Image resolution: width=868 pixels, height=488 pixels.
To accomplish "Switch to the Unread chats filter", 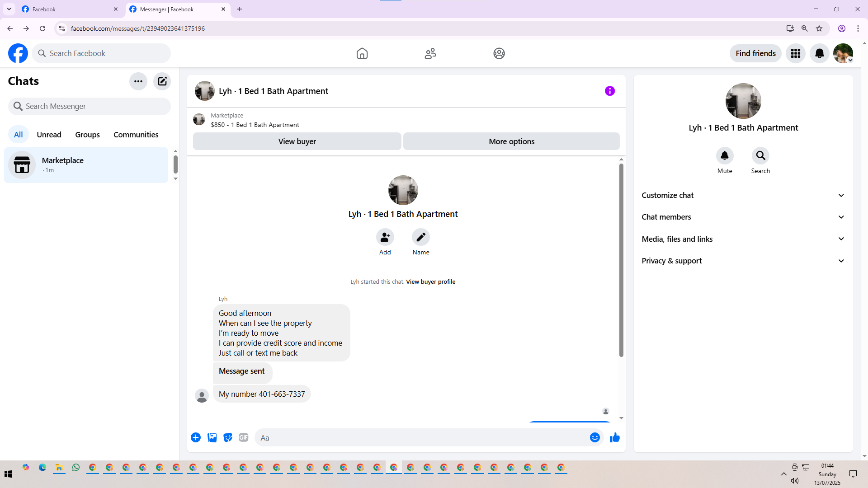I will 49,135.
